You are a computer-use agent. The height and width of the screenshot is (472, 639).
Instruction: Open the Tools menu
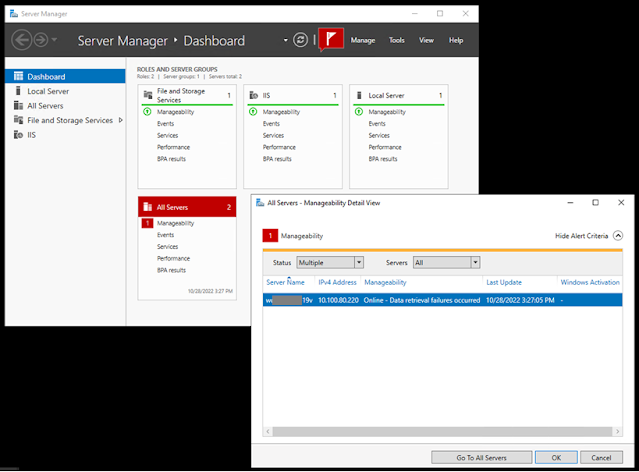[x=397, y=40]
